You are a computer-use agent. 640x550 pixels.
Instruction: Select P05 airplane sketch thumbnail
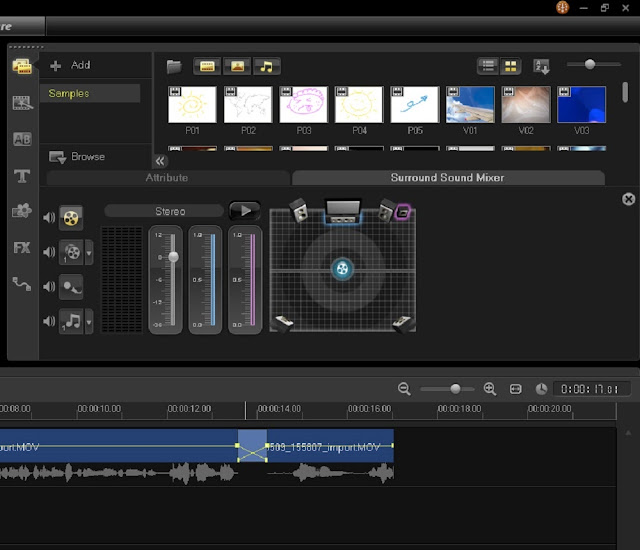[x=415, y=104]
